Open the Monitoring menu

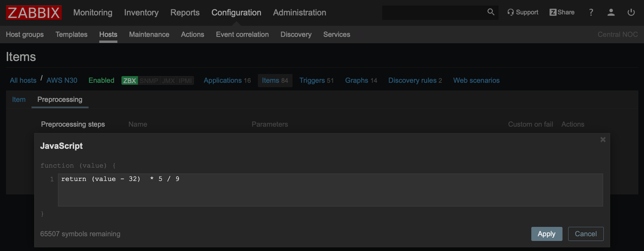[x=93, y=13]
